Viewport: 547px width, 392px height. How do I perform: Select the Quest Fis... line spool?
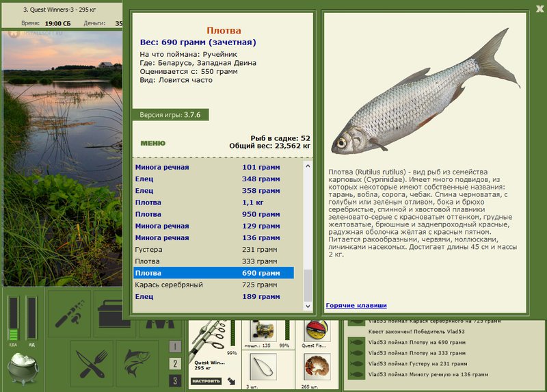317,330
